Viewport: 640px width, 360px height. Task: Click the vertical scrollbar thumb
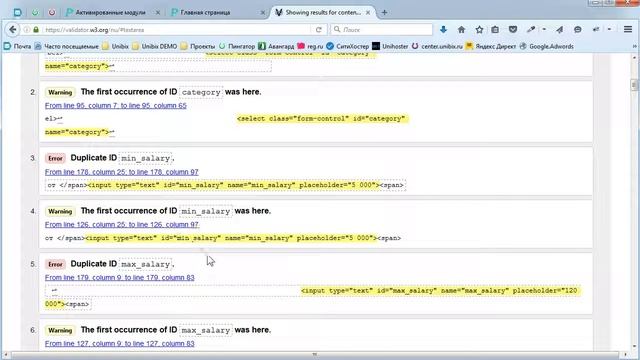[634, 84]
